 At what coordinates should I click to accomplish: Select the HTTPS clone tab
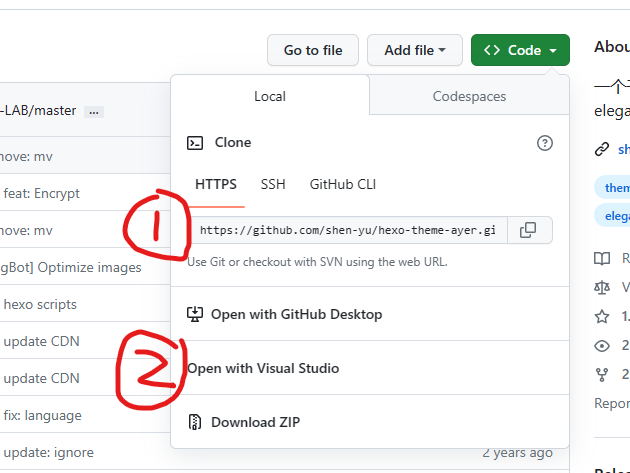pos(216,184)
